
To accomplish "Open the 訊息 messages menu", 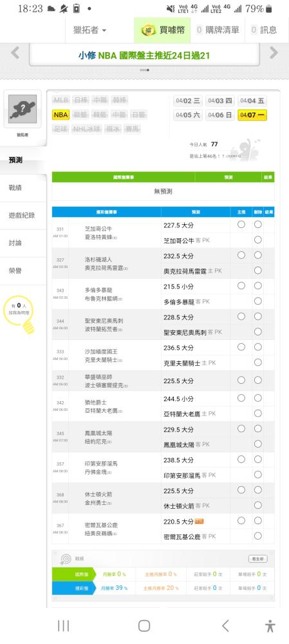I will coord(265,30).
